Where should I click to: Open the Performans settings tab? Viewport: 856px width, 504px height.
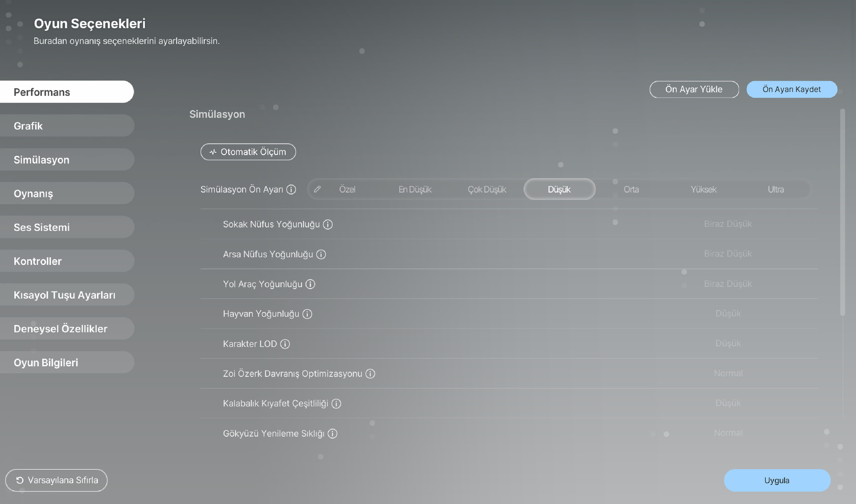[67, 92]
